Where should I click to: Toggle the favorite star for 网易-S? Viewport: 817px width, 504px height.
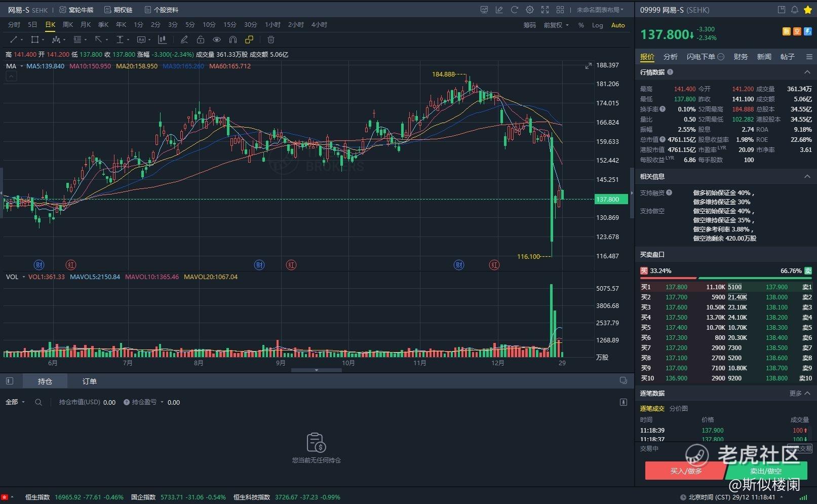[x=807, y=10]
